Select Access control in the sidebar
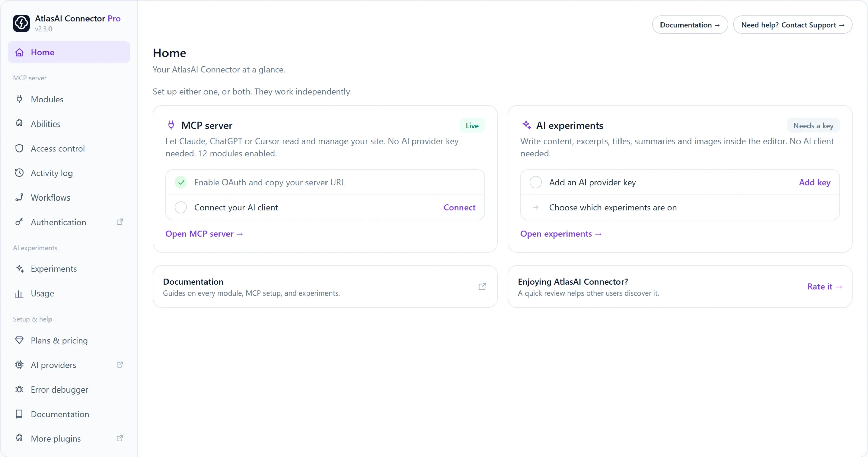 tap(69, 148)
